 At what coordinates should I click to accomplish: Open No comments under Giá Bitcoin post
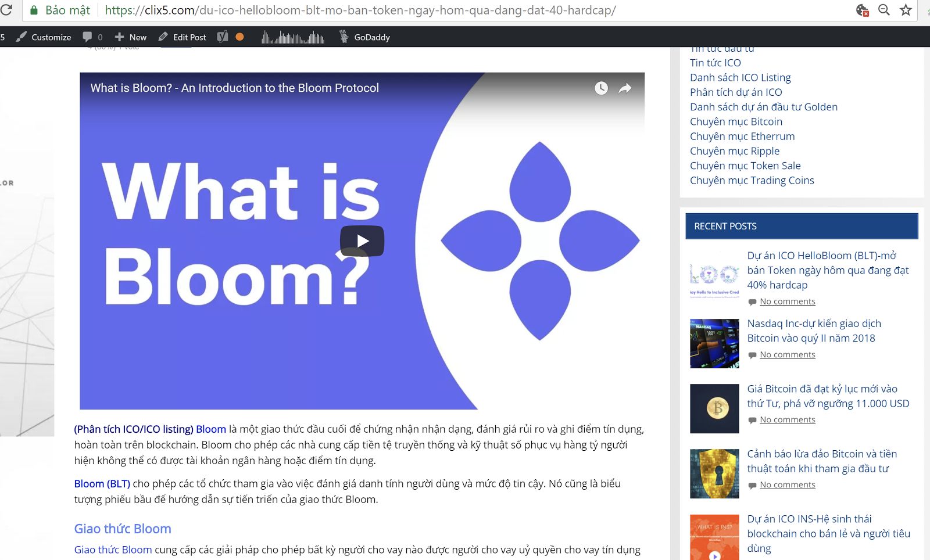point(787,419)
